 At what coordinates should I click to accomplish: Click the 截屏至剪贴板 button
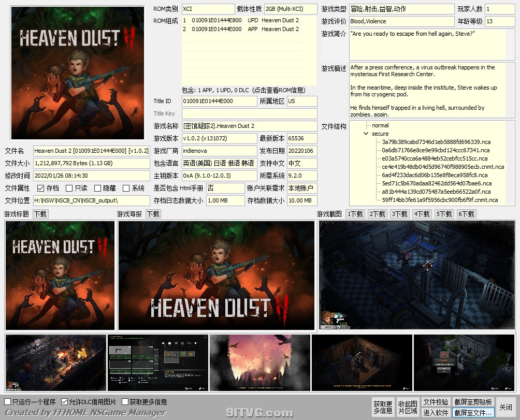click(x=473, y=402)
